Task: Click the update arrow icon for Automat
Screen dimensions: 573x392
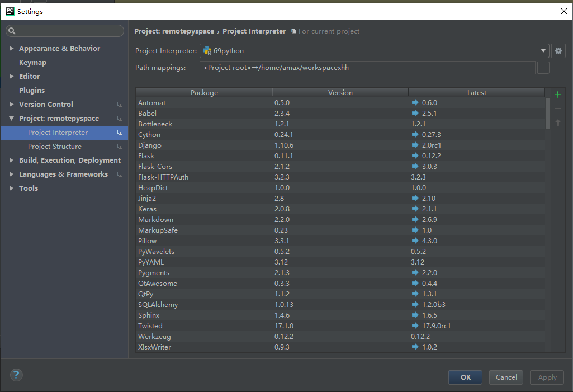Action: click(x=415, y=102)
